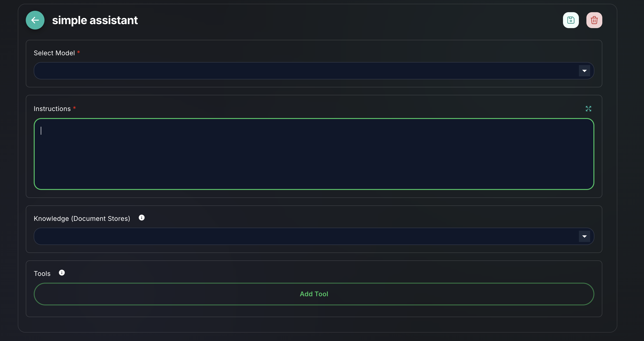Viewport: 644px width, 341px height.
Task: Go back using the green arrow button
Action: 35,20
